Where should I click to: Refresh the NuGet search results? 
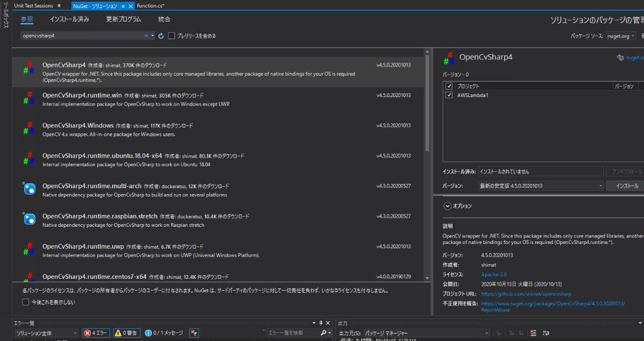pyautogui.click(x=161, y=35)
